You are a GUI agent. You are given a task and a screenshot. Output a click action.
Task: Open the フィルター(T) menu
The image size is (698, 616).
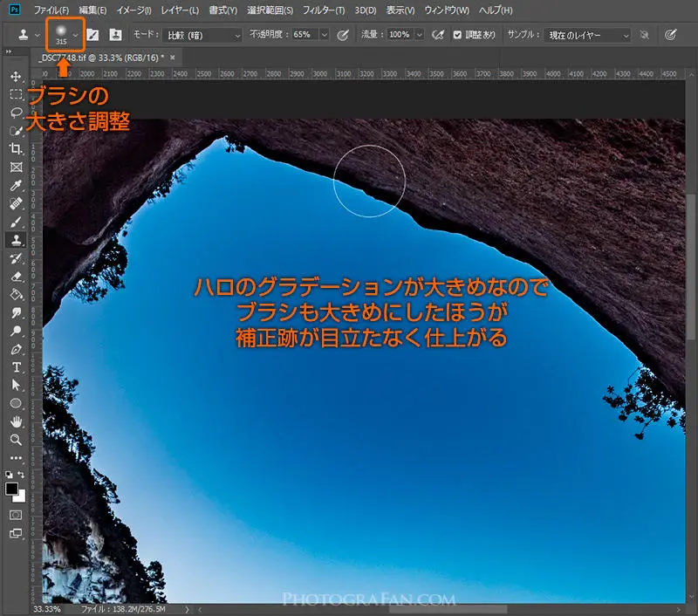point(323,10)
